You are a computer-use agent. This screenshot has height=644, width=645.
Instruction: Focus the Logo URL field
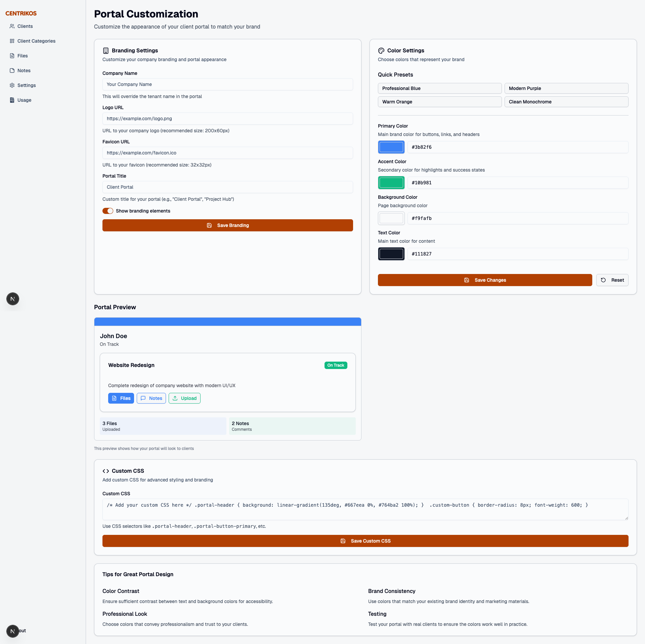coord(228,119)
